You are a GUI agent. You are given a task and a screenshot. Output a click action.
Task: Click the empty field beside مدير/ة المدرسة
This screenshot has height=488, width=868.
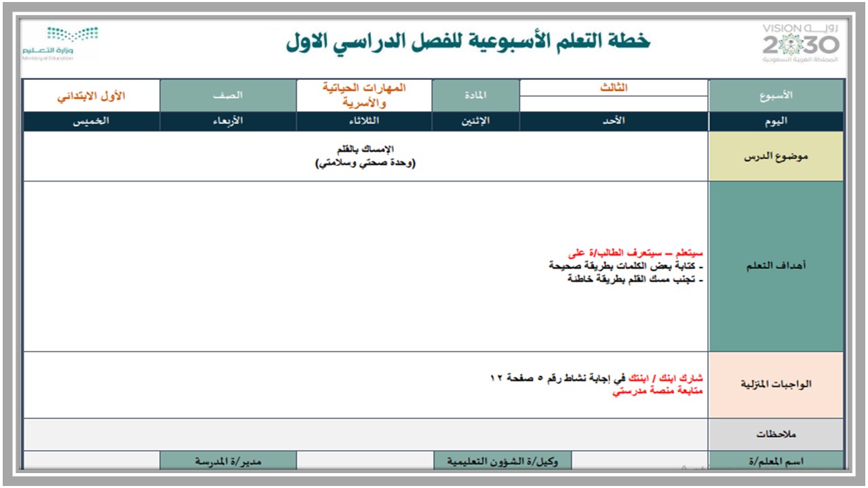point(92,461)
